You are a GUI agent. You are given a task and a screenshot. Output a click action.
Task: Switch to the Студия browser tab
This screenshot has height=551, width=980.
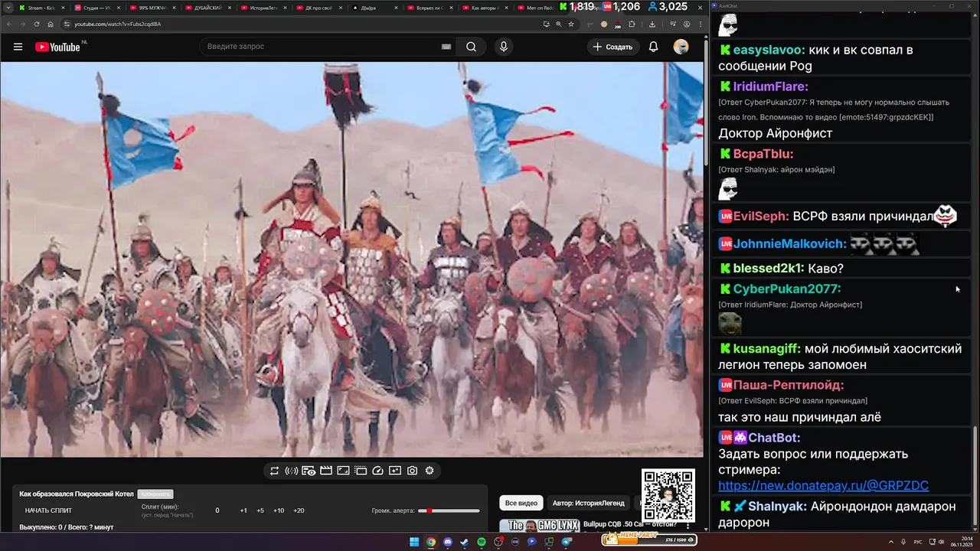(x=96, y=8)
